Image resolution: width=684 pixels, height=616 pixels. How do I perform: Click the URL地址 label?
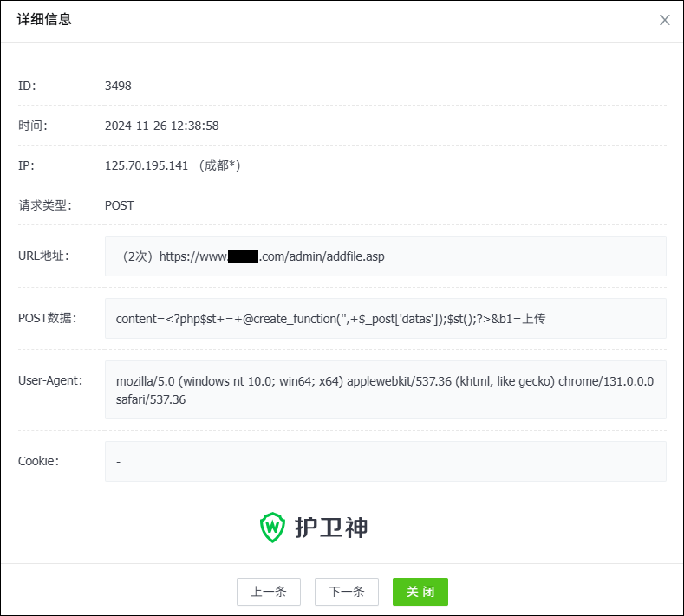tap(43, 256)
